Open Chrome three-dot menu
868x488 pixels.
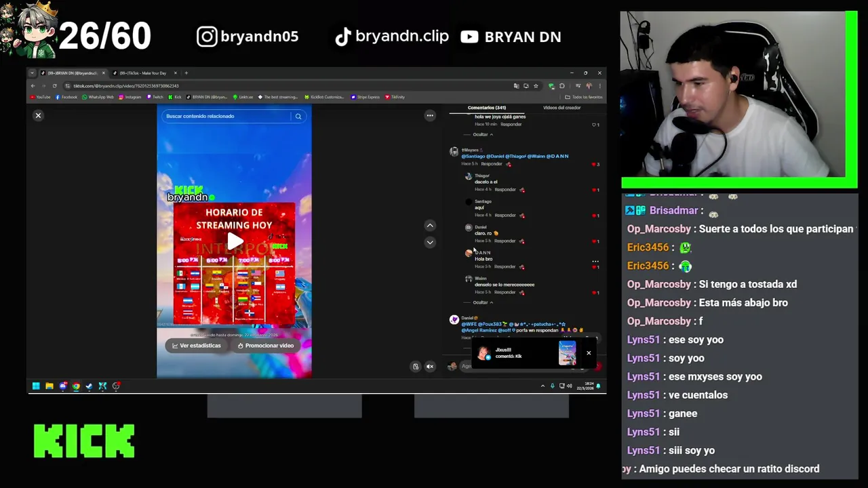[x=600, y=86]
